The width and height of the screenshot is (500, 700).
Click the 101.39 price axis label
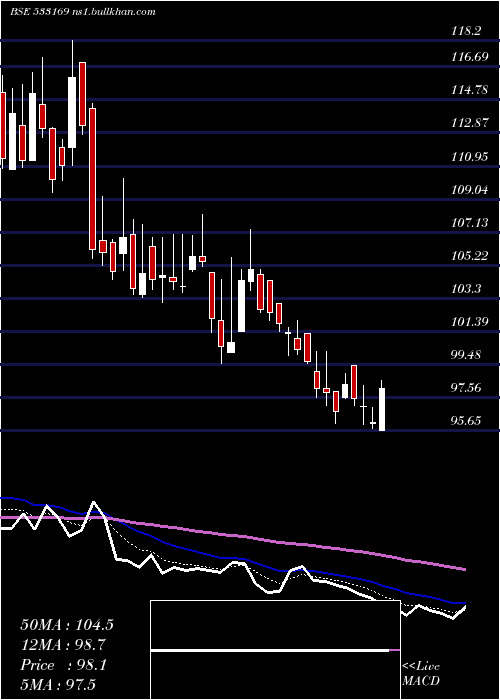click(x=469, y=322)
